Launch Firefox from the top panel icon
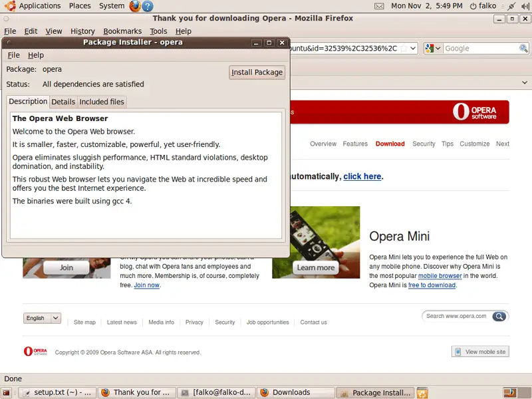 pos(135,6)
